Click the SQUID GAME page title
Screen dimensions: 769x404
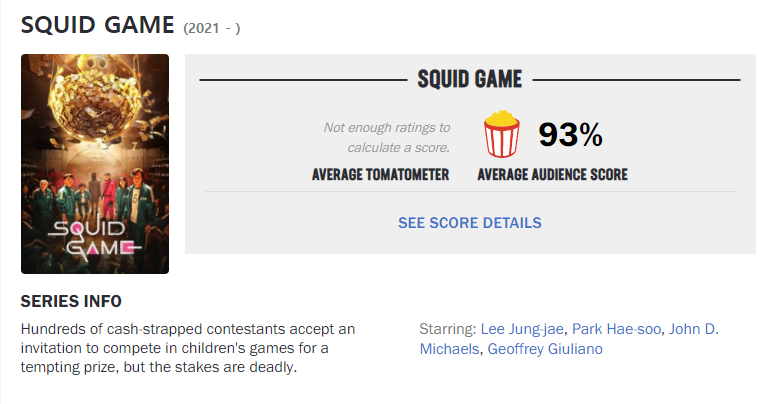(x=98, y=25)
